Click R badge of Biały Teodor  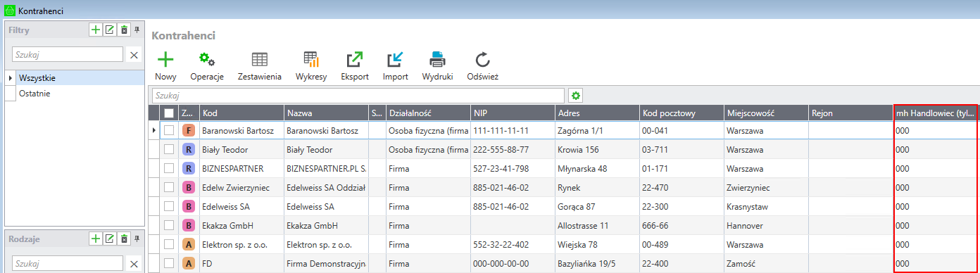coord(188,149)
